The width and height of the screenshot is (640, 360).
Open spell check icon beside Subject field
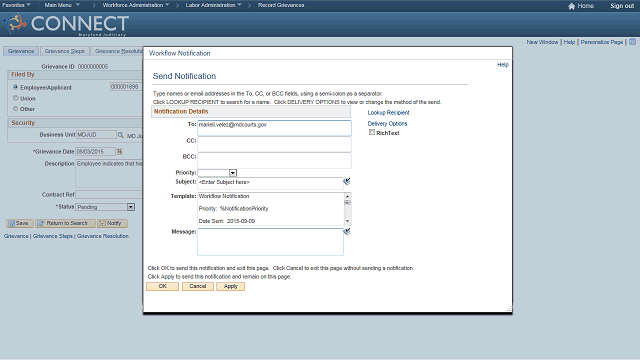coord(347,181)
